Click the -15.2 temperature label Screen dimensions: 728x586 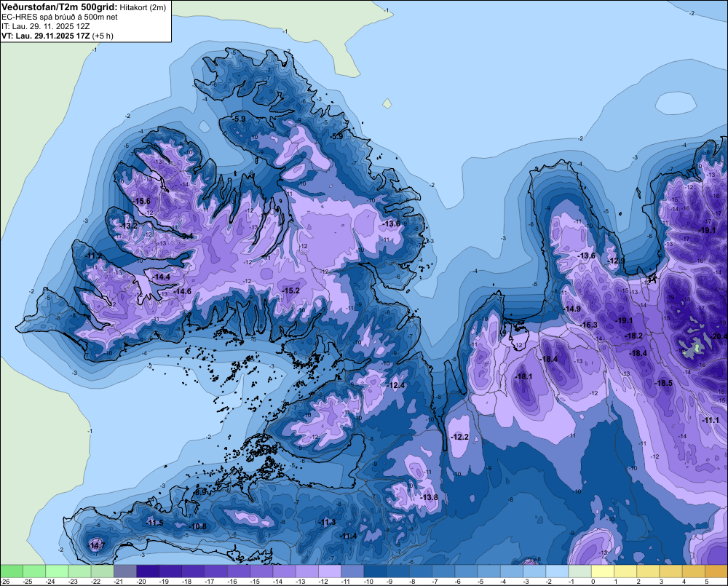pyautogui.click(x=290, y=290)
